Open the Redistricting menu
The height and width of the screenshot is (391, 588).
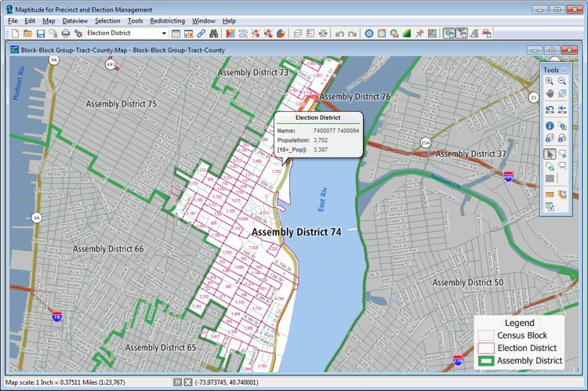click(167, 20)
